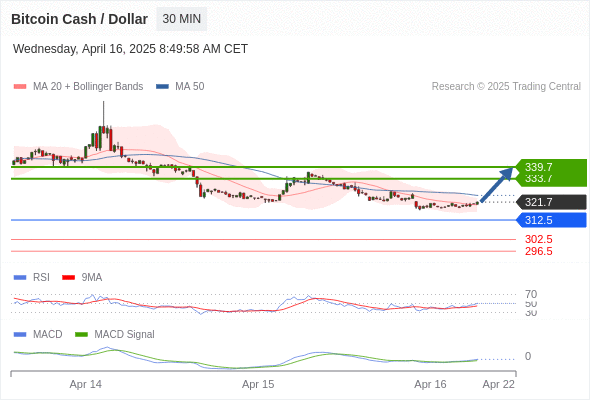This screenshot has width=590, height=400.
Task: Click the Research Trading Central copyright text
Action: point(506,87)
